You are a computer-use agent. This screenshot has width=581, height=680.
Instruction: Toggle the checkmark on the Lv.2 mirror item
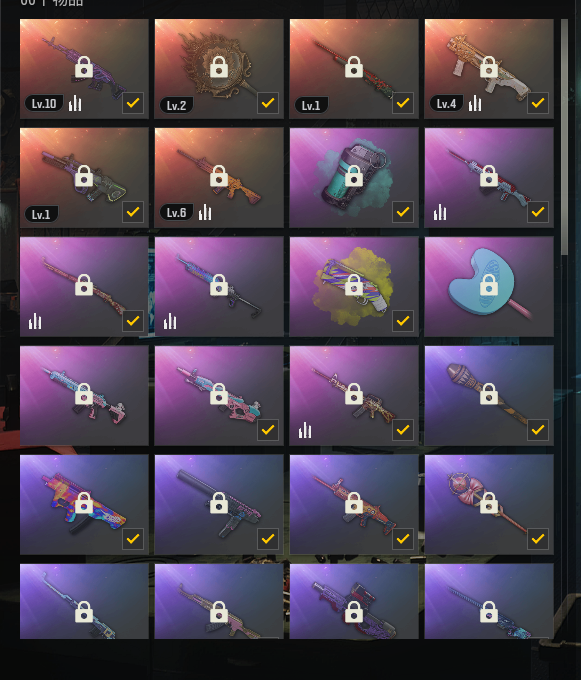268,103
